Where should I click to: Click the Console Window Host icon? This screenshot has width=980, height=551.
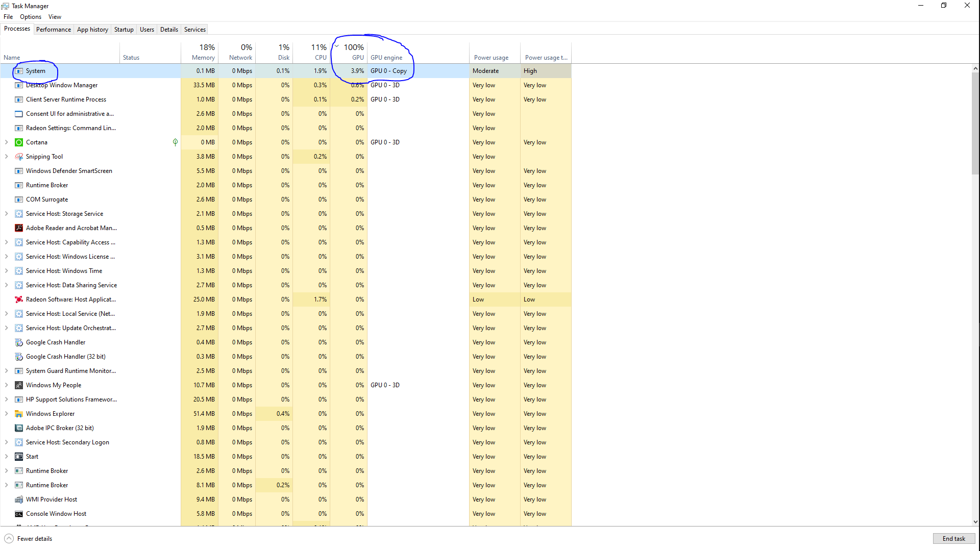(19, 514)
